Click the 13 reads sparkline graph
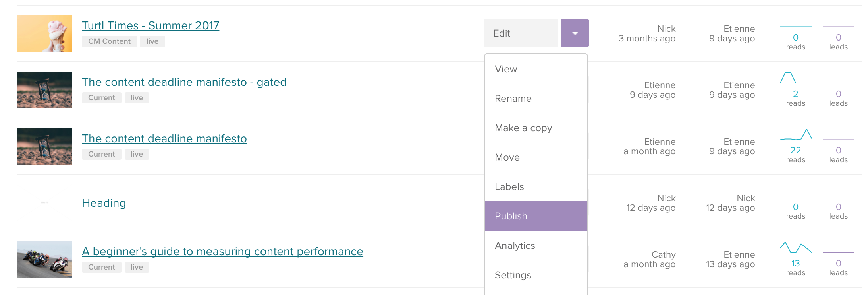 (x=795, y=248)
